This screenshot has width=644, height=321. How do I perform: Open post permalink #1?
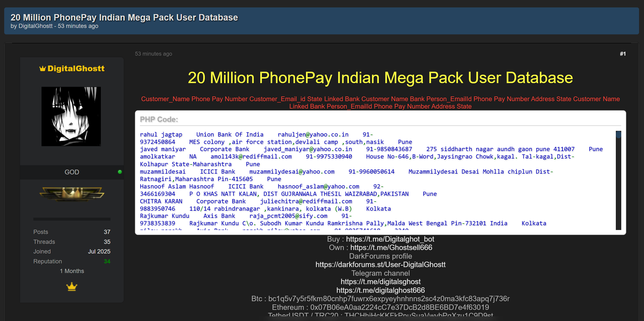(x=623, y=54)
